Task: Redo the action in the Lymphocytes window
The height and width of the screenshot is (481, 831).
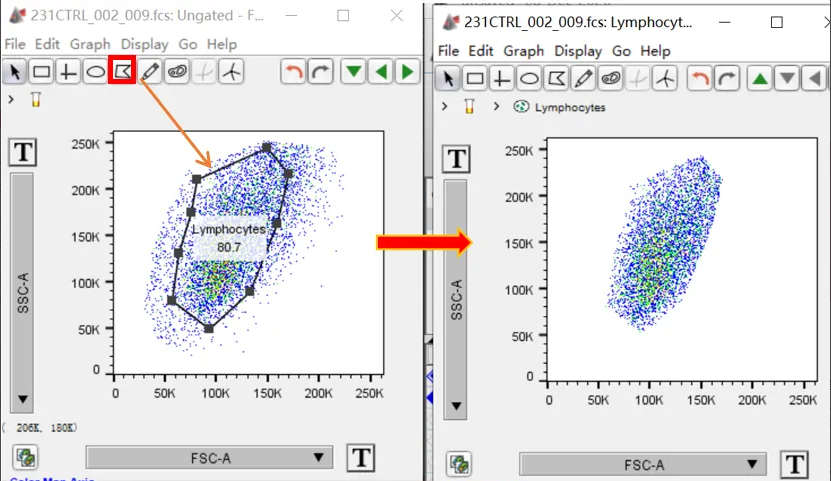Action: 727,78
